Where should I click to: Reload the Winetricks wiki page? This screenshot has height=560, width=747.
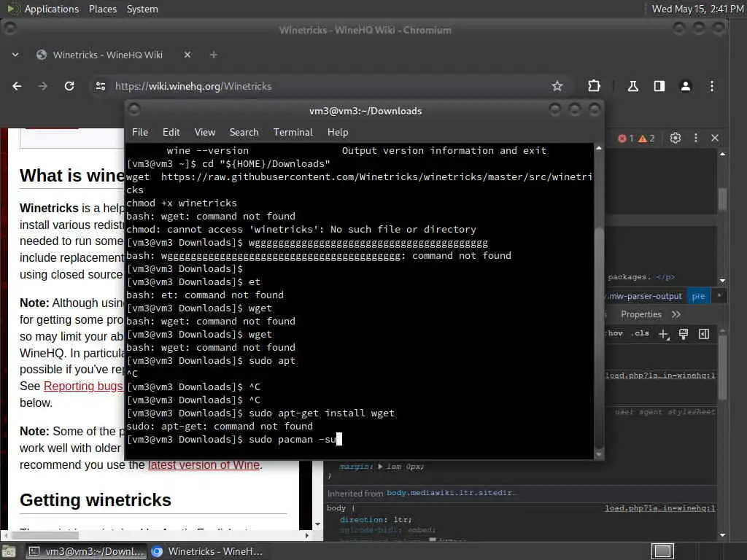click(69, 86)
